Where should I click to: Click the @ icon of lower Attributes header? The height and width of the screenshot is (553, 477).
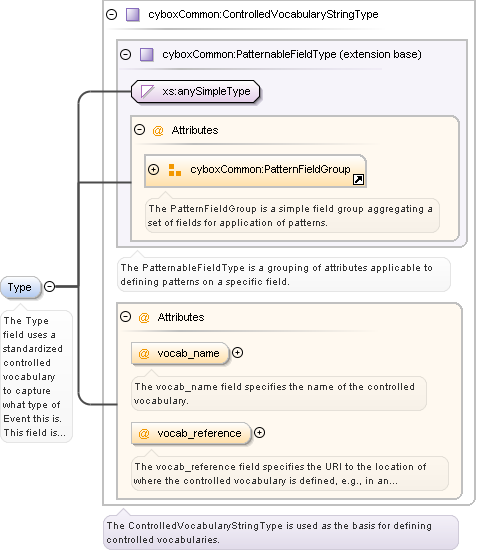point(144,318)
